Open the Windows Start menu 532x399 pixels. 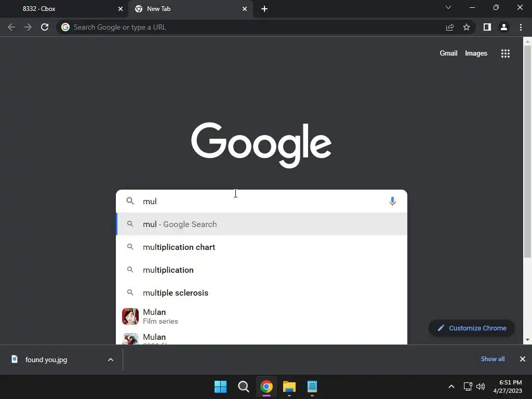[220, 387]
